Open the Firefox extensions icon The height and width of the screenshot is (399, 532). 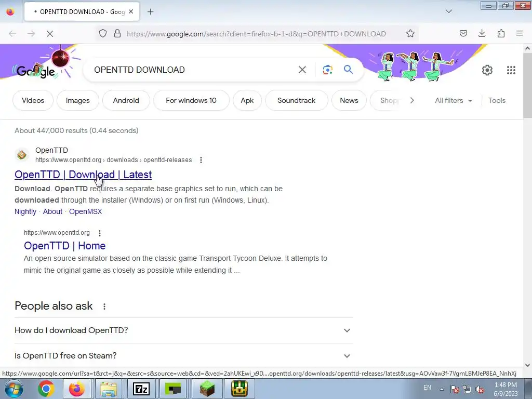(501, 33)
